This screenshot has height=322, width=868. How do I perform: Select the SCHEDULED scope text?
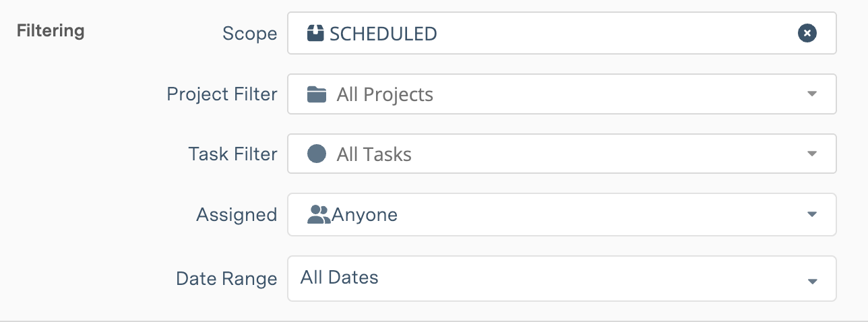pos(383,34)
